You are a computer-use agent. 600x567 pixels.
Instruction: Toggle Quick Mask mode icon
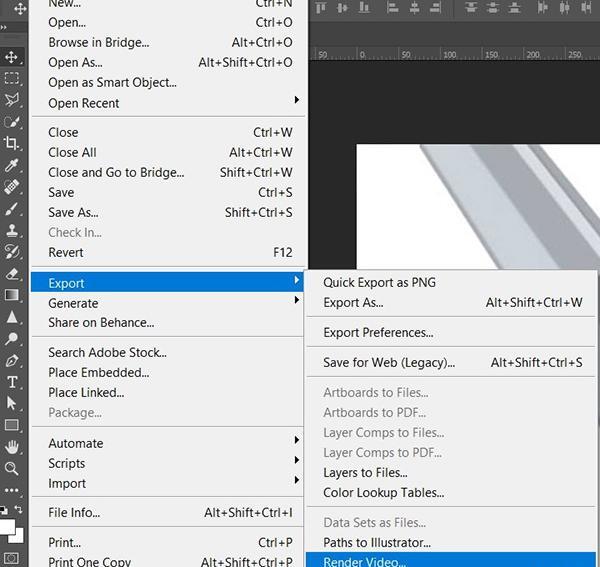(11, 559)
